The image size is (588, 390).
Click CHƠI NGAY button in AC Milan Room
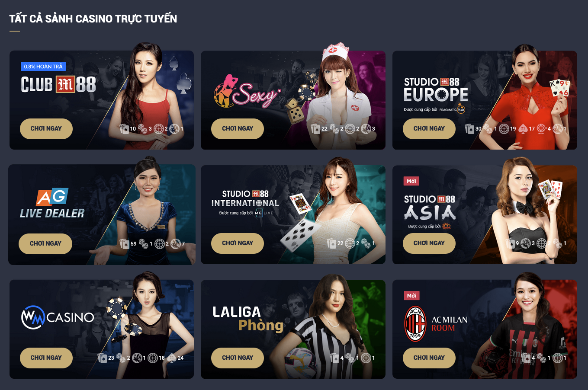[429, 358]
